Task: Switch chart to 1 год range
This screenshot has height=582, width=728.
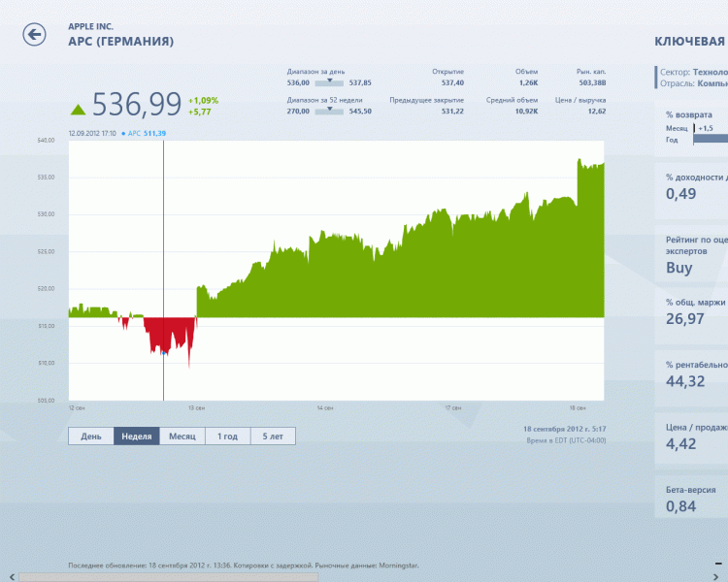Action: click(x=227, y=436)
